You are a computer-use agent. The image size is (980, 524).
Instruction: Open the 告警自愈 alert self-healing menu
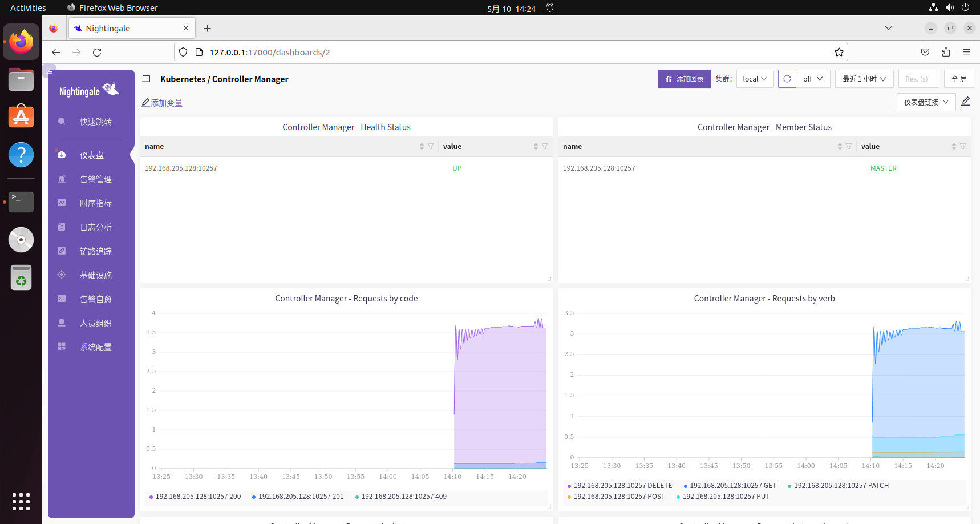(x=95, y=299)
